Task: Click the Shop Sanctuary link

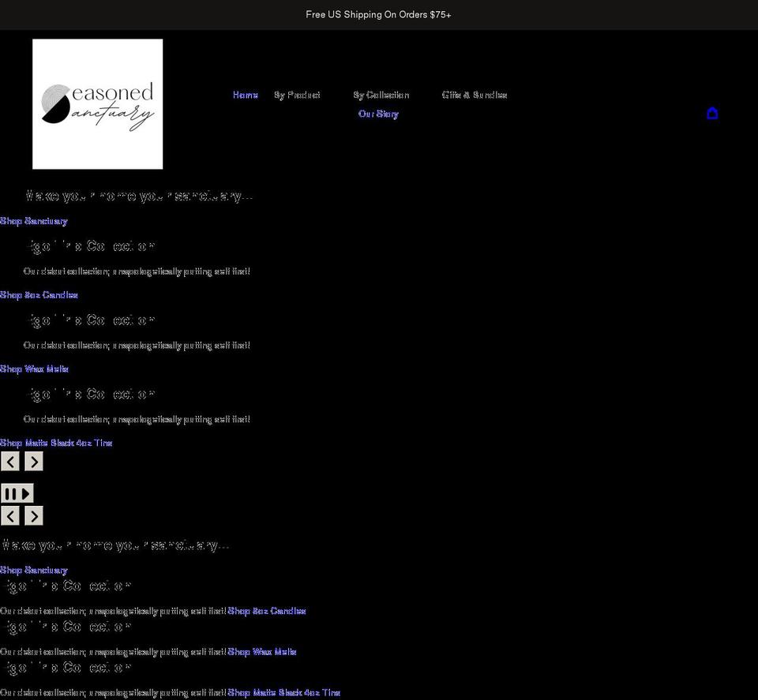Action: 34,221
